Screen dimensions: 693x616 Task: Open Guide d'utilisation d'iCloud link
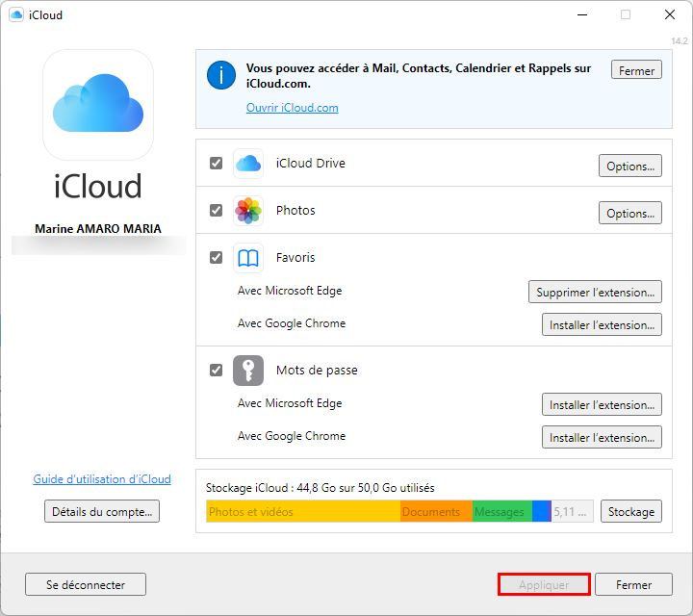(x=102, y=479)
